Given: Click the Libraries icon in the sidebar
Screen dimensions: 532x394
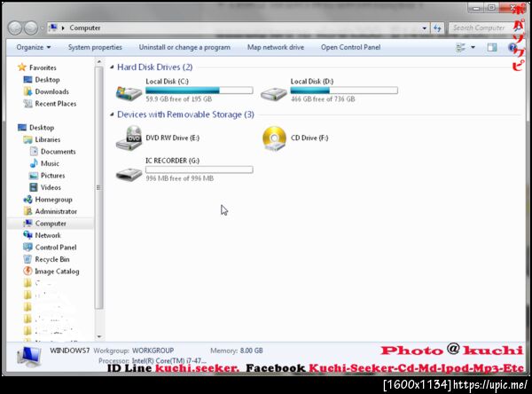Looking at the screenshot, I should [27, 139].
